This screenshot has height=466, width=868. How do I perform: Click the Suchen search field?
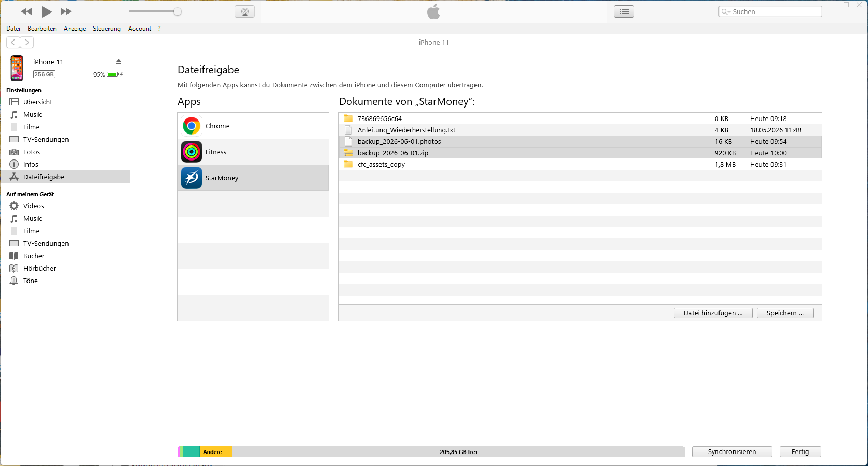[770, 11]
